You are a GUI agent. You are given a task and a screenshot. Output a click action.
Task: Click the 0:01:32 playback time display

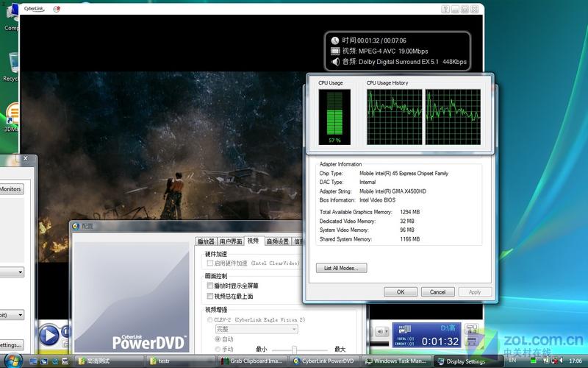pyautogui.click(x=440, y=342)
